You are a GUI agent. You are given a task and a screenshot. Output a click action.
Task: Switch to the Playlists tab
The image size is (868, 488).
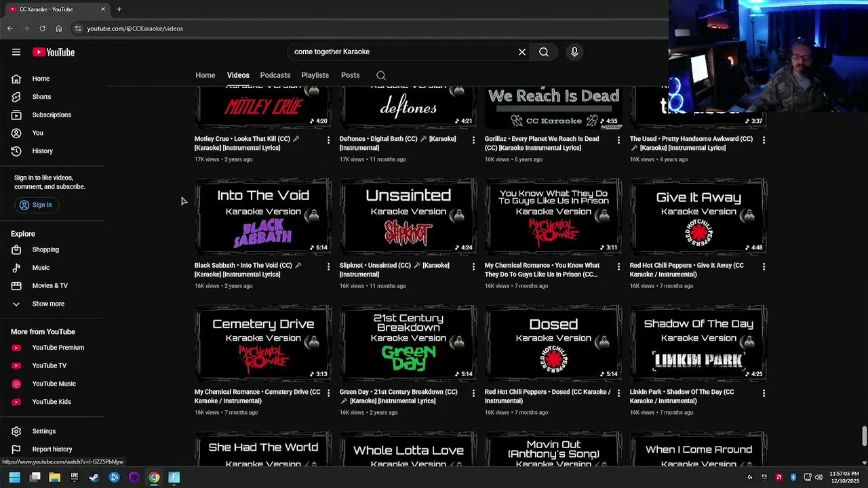coord(315,75)
